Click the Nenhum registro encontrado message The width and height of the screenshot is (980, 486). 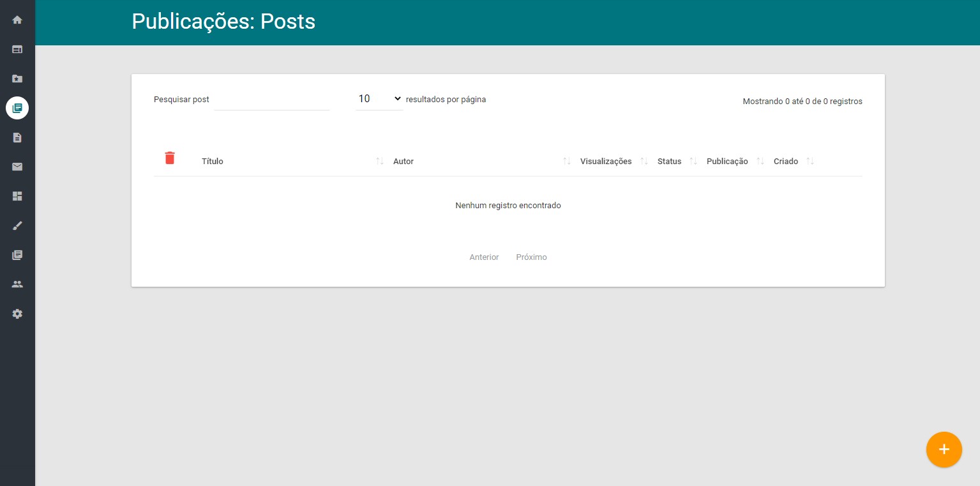pos(508,206)
